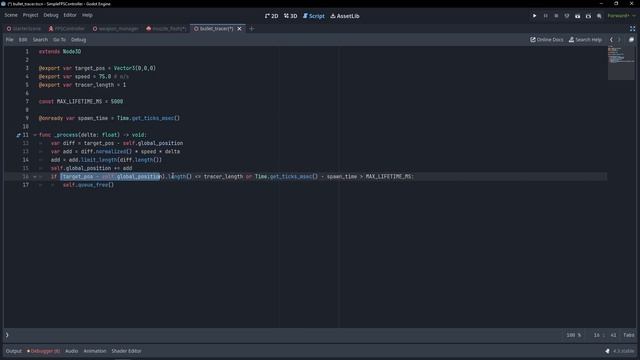
Task: Click 'MAX_LIFETIME_MS' constant on line 7
Action: point(79,101)
